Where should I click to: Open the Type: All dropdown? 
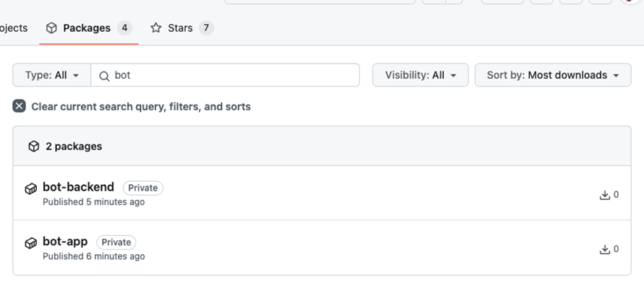[x=52, y=75]
